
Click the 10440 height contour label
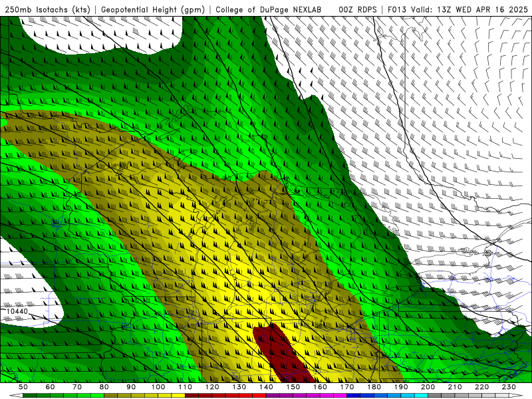coord(17,311)
